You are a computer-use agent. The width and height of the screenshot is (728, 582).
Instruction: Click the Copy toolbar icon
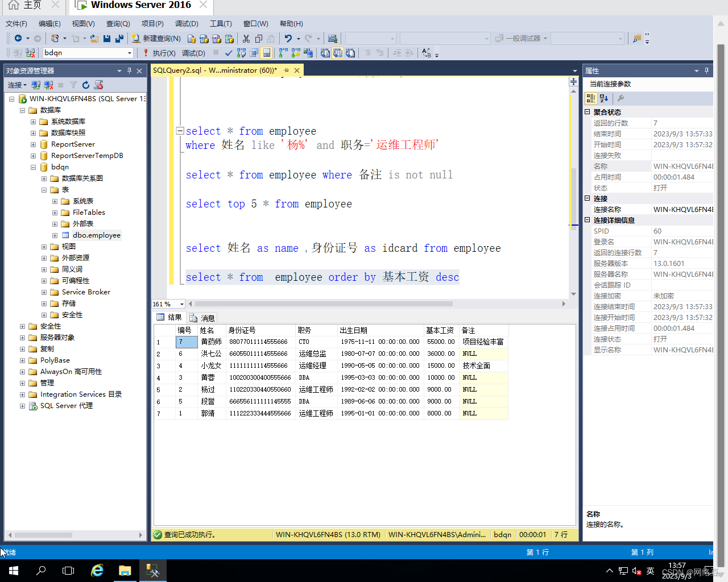[x=259, y=38]
